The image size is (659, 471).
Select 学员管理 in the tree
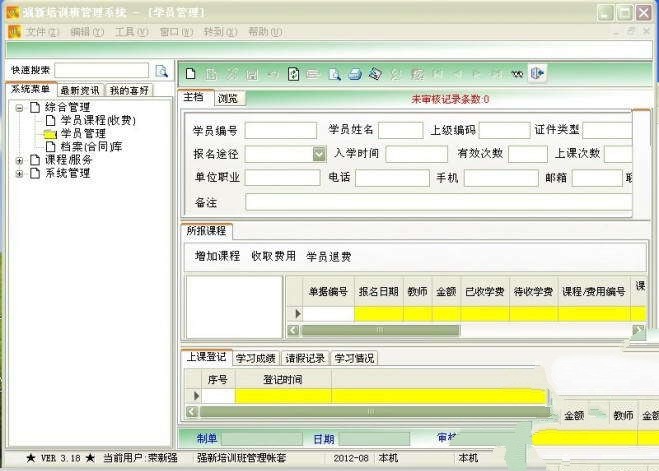tap(83, 134)
